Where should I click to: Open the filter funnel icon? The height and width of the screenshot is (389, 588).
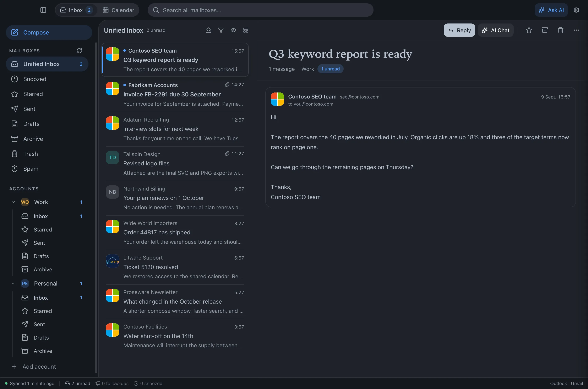pyautogui.click(x=221, y=30)
